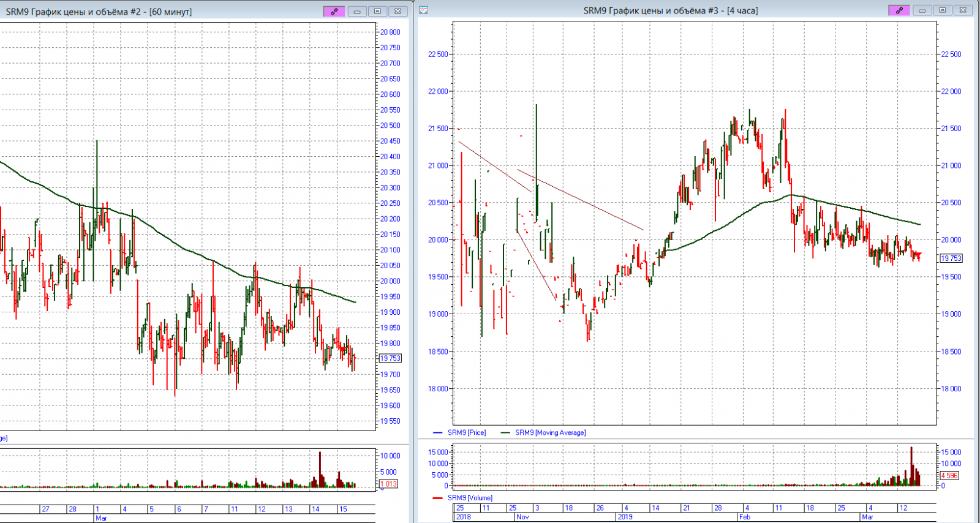
Task: Select the SRM9 [Volume] legend entry
Action: pos(470,498)
